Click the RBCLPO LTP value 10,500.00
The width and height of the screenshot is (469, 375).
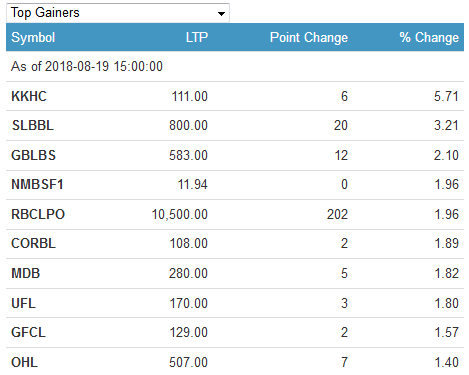(x=180, y=214)
